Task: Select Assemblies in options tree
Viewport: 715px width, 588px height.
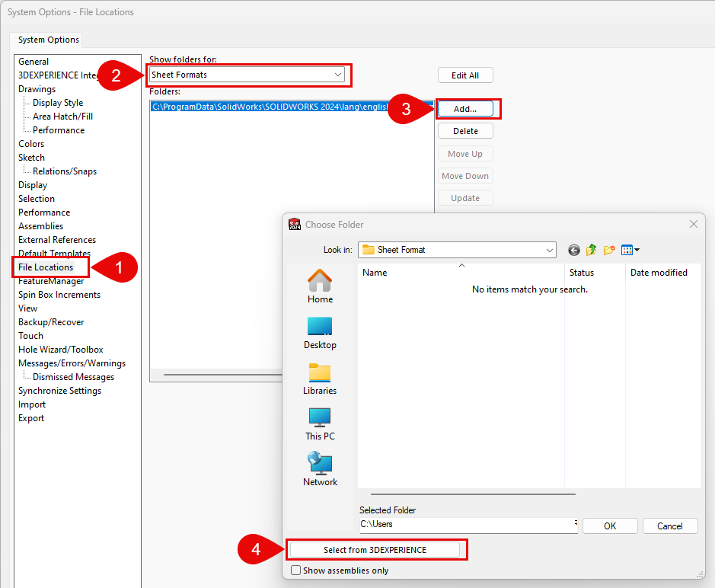Action: 40,225
